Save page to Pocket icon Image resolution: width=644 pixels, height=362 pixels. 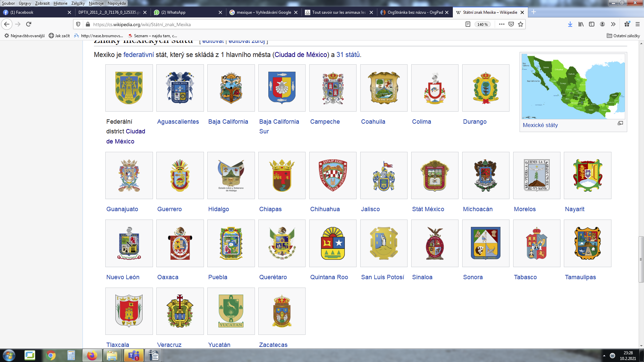[511, 24]
